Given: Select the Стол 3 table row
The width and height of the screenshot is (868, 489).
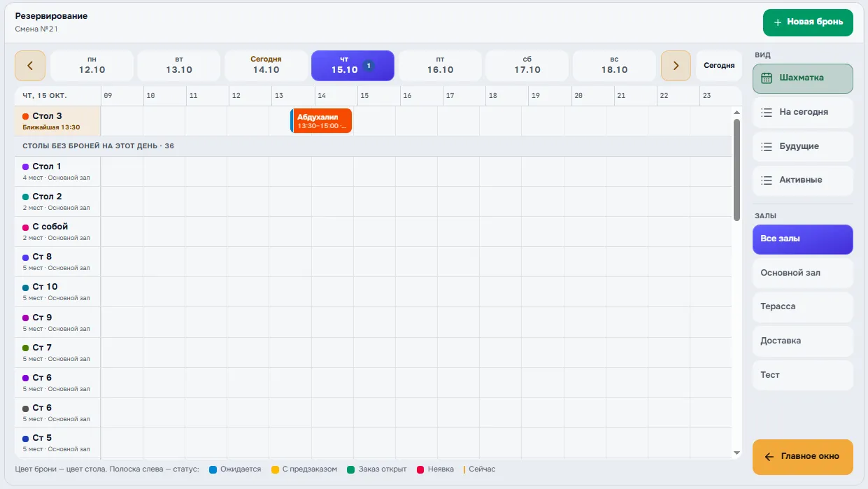Looking at the screenshot, I should [58, 121].
